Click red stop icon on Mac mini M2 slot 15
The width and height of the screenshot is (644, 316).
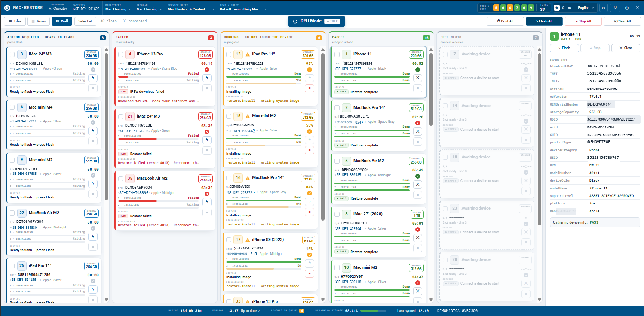309,150
